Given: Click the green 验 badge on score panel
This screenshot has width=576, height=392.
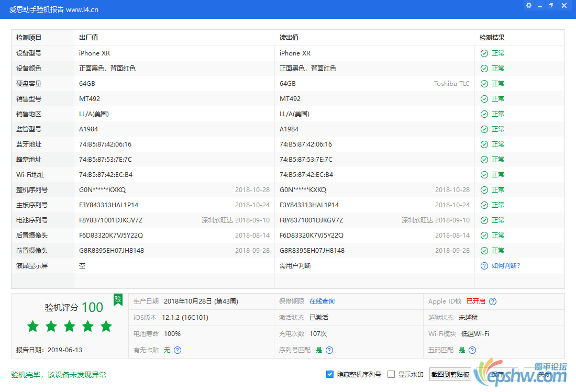Looking at the screenshot, I should pos(118,299).
